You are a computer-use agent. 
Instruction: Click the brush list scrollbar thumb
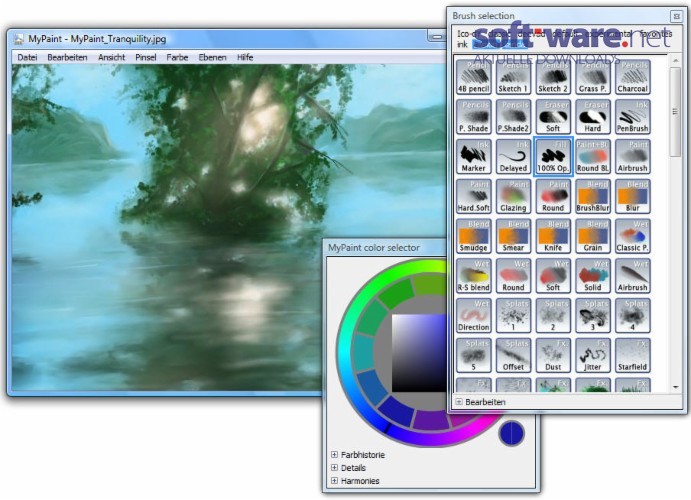coord(676,111)
